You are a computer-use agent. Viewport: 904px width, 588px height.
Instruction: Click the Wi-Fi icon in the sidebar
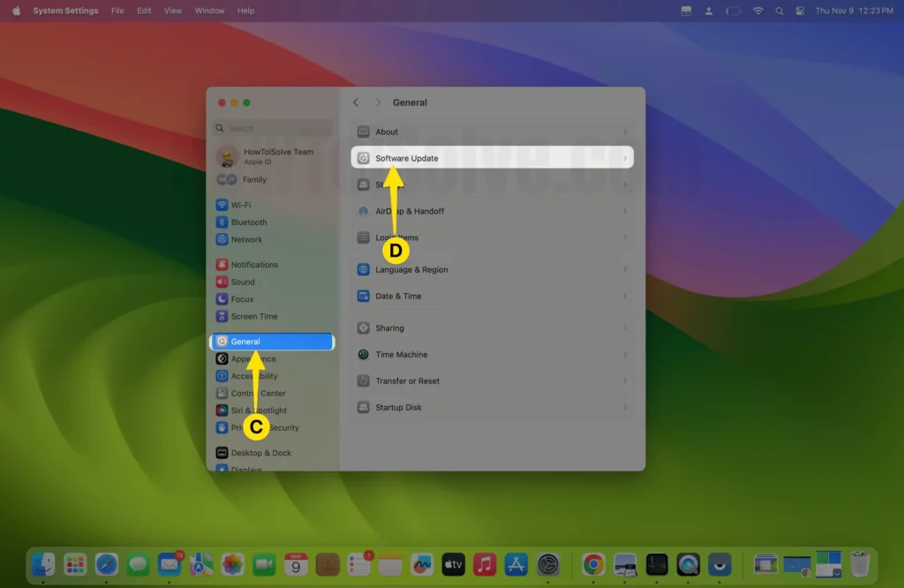(222, 205)
